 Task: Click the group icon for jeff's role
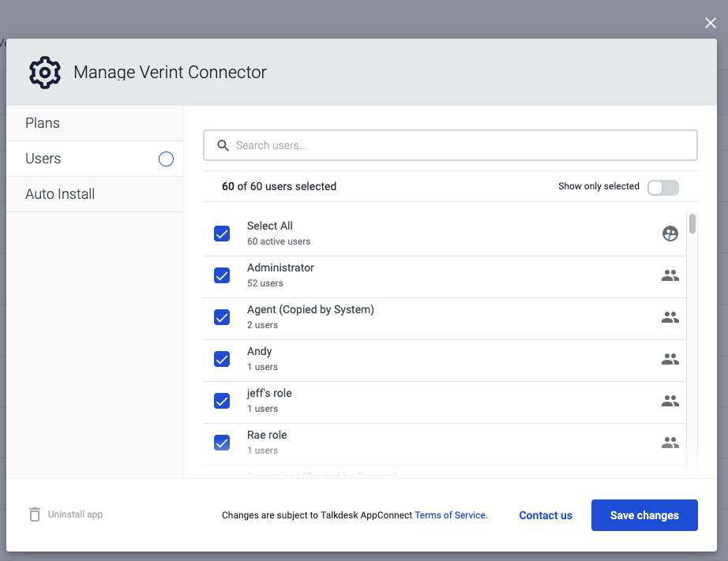(x=670, y=401)
